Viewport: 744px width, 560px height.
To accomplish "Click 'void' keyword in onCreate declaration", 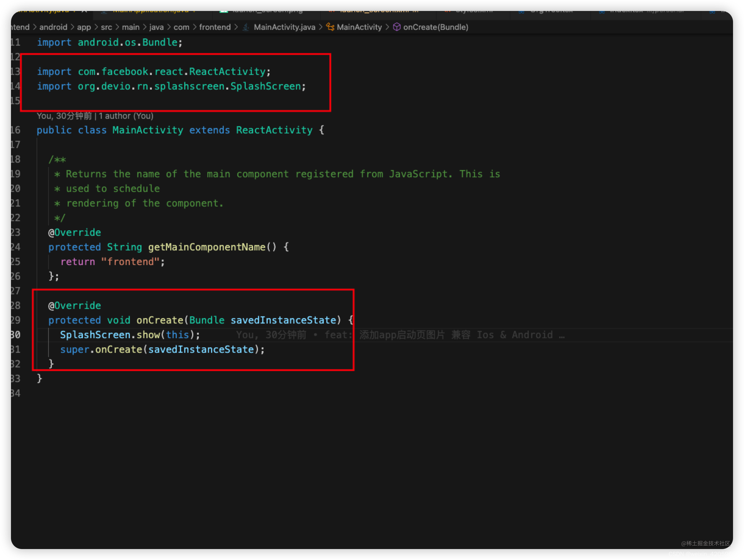I will point(118,320).
